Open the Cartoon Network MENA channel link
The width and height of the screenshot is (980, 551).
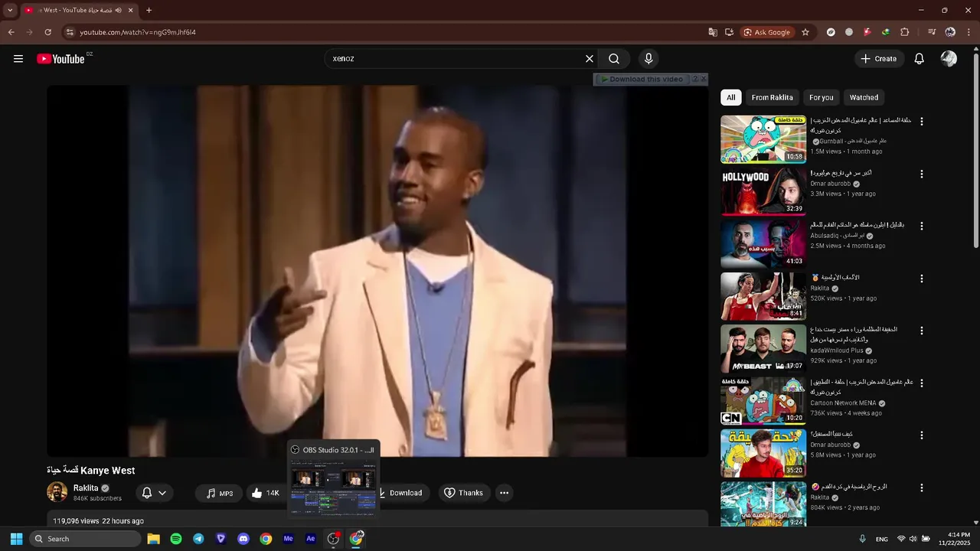[x=843, y=403]
